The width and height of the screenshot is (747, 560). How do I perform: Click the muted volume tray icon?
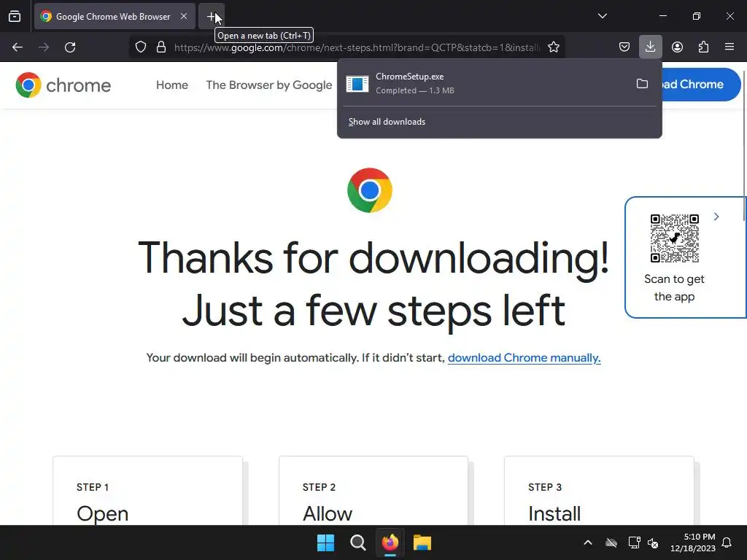pos(653,542)
